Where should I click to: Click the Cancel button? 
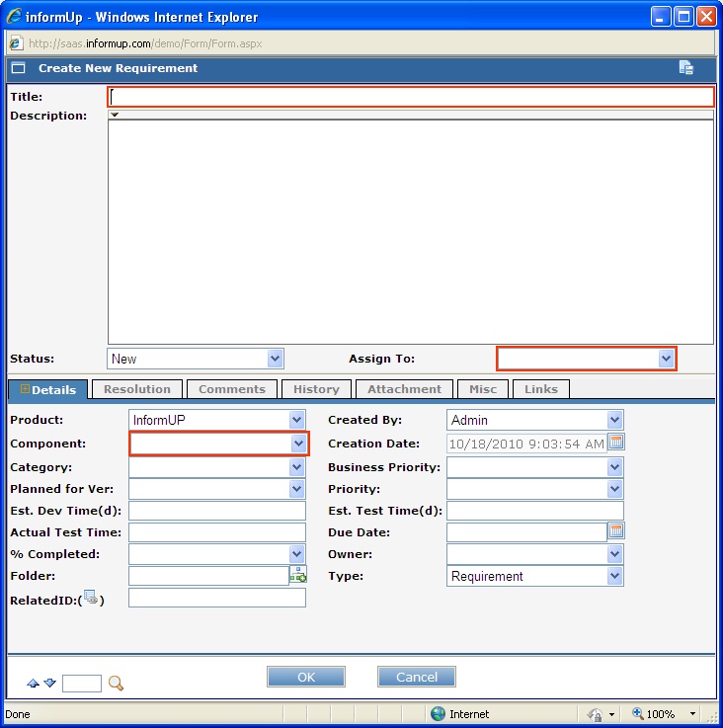[x=417, y=677]
